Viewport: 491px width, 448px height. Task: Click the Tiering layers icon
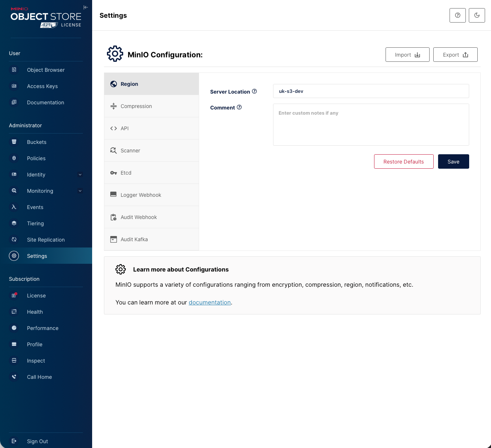coord(14,223)
